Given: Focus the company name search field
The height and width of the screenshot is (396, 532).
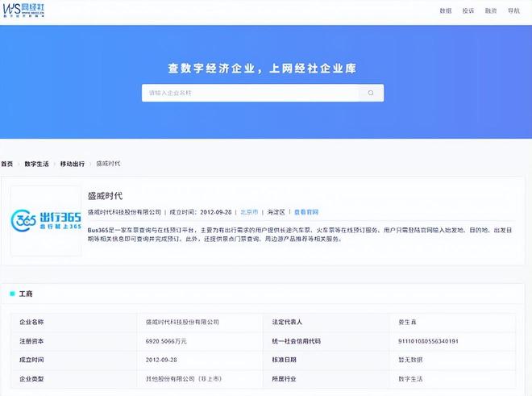Looking at the screenshot, I should pos(250,93).
